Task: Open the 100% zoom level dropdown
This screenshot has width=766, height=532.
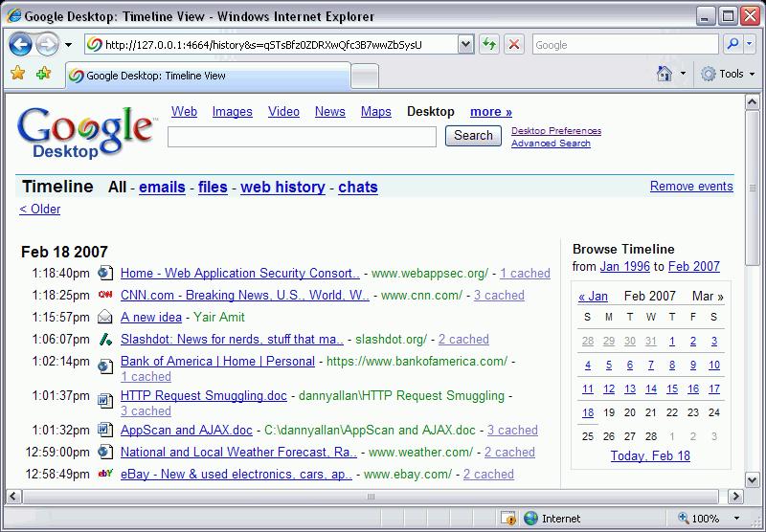Action: point(736,518)
